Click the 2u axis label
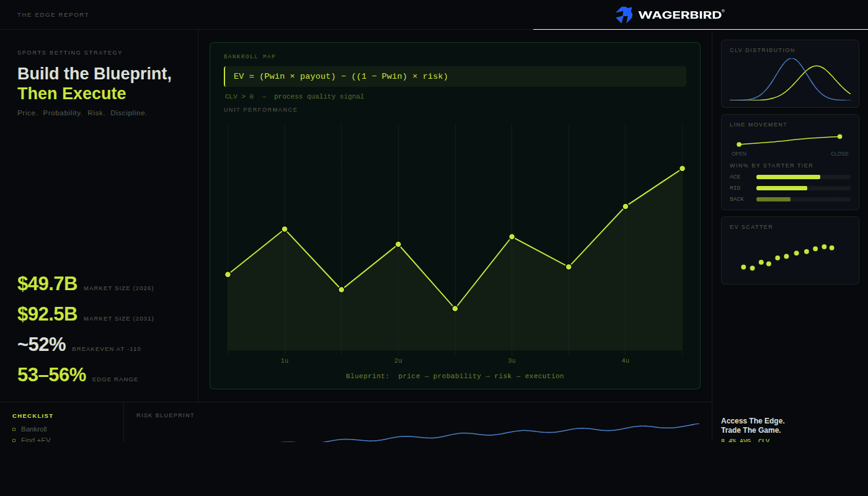868x496 pixels. 398,361
